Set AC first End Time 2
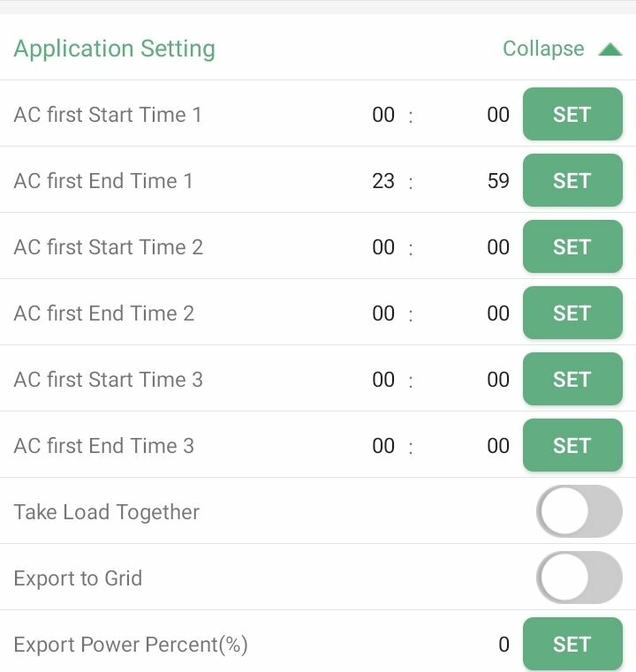This screenshot has height=672, width=636. pos(572,313)
